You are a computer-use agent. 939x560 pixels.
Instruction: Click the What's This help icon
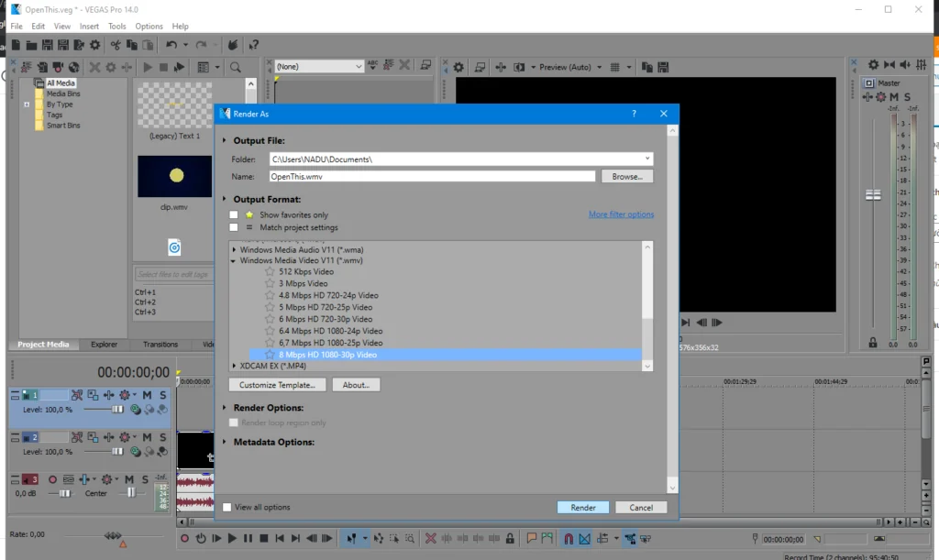pos(254,45)
